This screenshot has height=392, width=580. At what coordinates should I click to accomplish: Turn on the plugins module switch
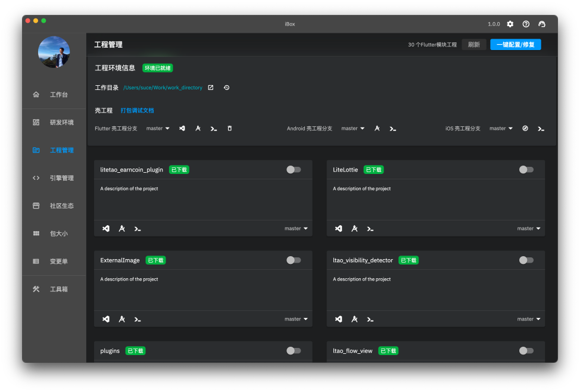coord(294,351)
